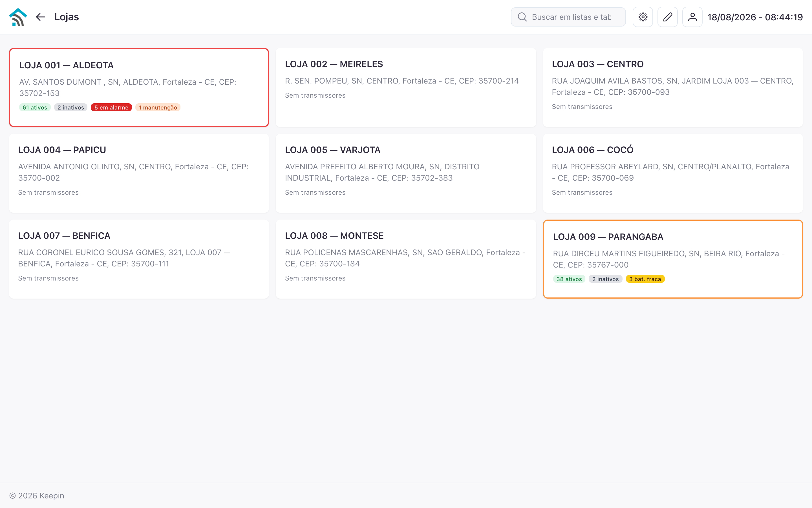Click the 'RUA DIRCEU MARTINS FIGUEIREDO' address
This screenshot has height=508, width=812.
tap(669, 259)
